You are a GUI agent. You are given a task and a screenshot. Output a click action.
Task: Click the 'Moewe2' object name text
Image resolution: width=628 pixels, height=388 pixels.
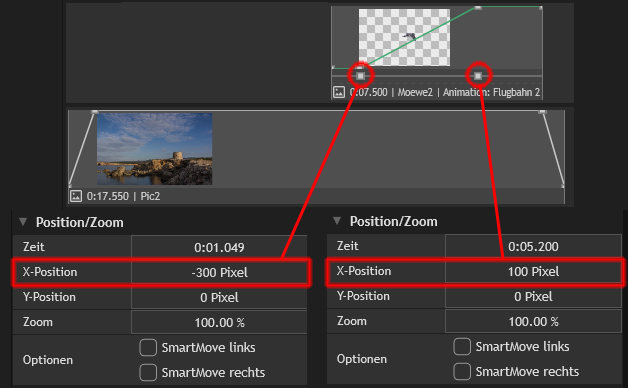point(415,92)
